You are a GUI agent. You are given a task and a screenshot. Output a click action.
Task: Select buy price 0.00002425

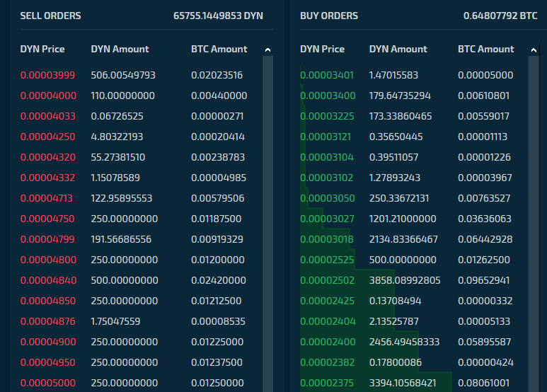[x=327, y=301]
